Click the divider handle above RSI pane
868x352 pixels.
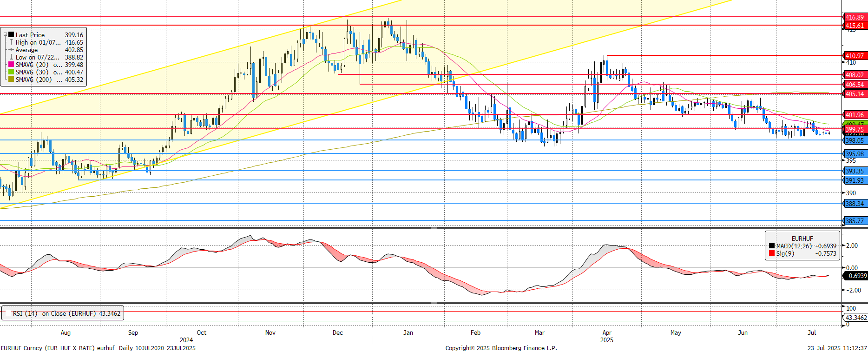click(434, 303)
